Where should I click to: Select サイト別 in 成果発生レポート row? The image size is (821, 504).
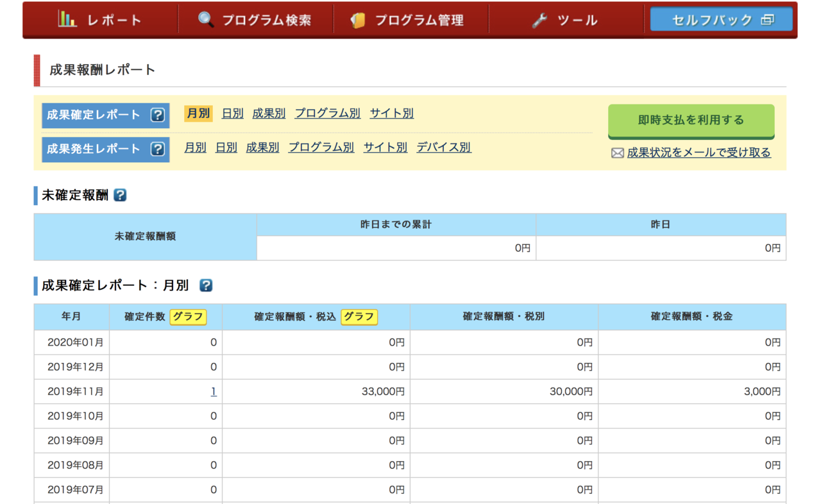385,147
